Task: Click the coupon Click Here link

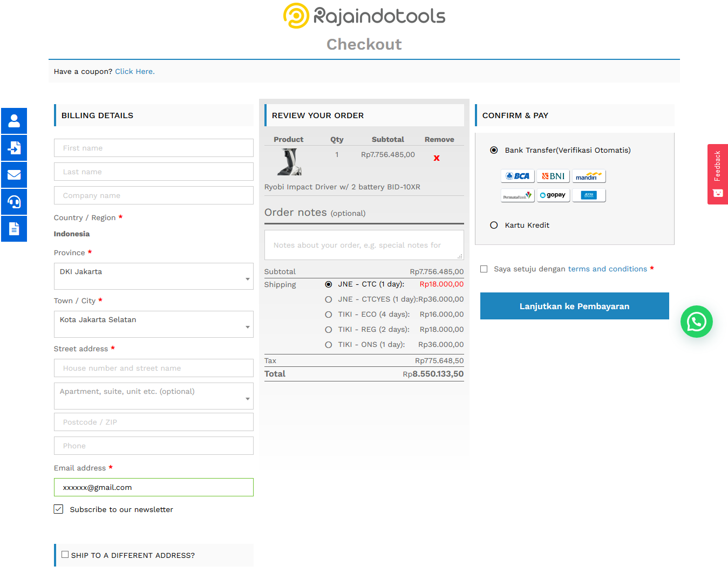Action: point(135,71)
